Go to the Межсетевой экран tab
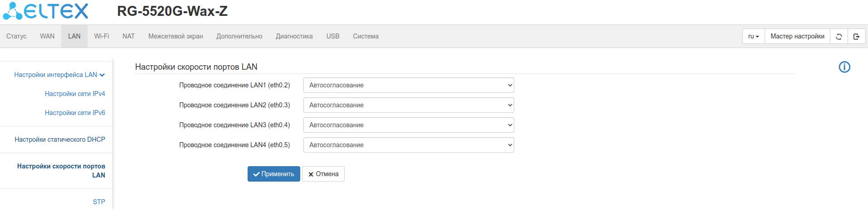 click(176, 36)
